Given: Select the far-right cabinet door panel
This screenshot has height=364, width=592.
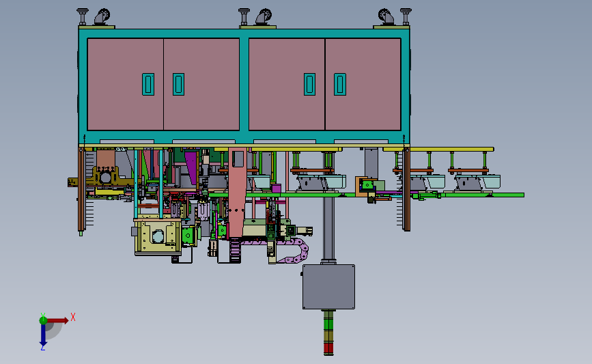Looking at the screenshot, I should click(363, 84).
